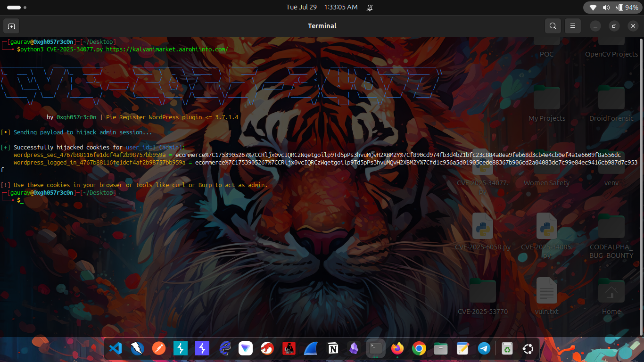The height and width of the screenshot is (362, 644).
Task: Show all applications via Ubuntu logo
Action: (528, 348)
